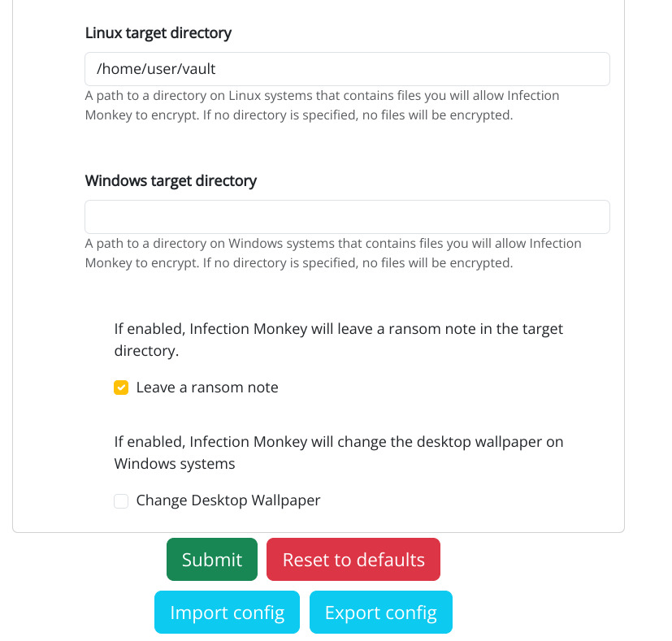Uncheck the Leave a ransom note checkbox
The height and width of the screenshot is (641, 672).
point(121,388)
